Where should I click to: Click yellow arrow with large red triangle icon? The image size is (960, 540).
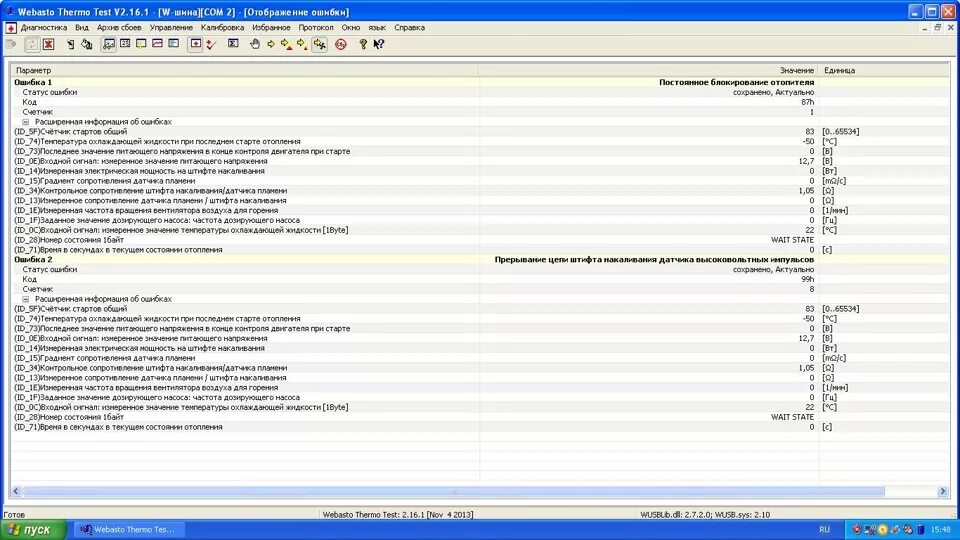(x=286, y=44)
